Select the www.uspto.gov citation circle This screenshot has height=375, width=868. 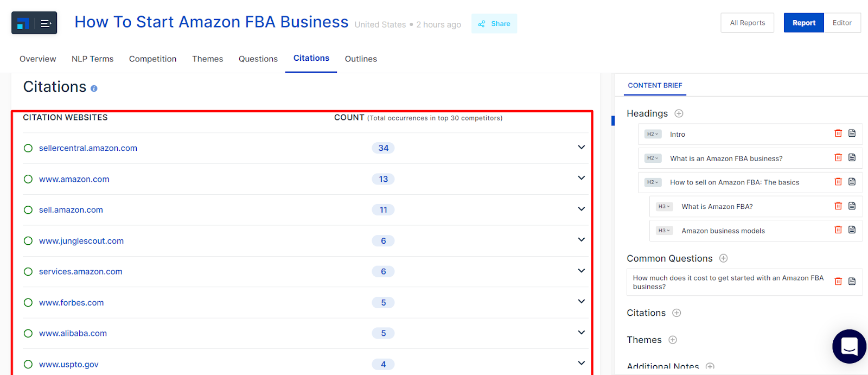(28, 364)
